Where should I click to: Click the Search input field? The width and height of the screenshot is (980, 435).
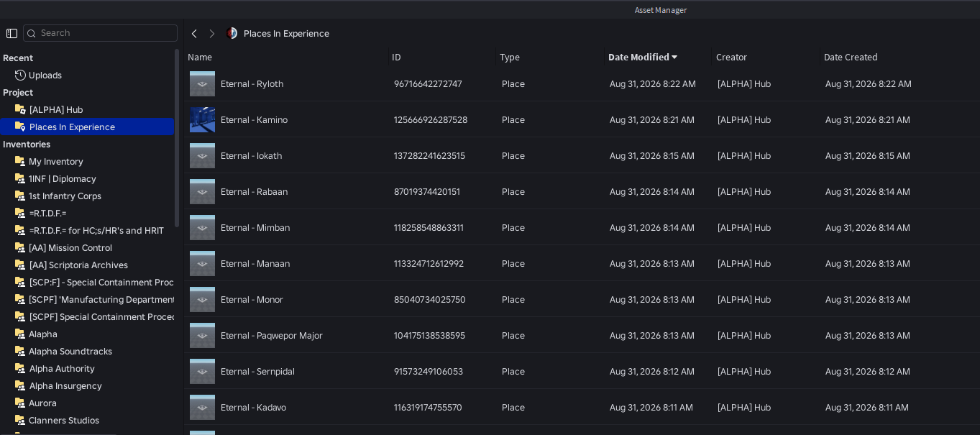[x=100, y=33]
